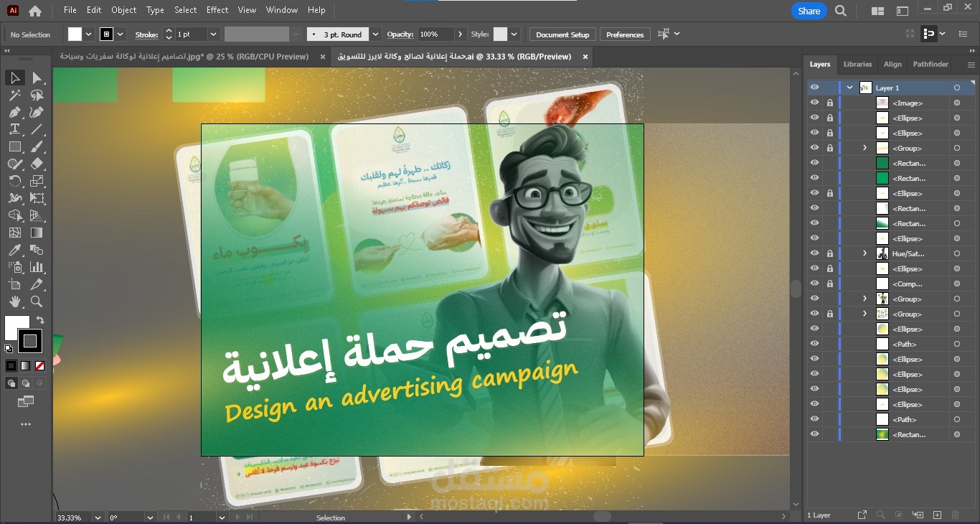
Task: Select the Shape Builder tool
Action: [14, 215]
